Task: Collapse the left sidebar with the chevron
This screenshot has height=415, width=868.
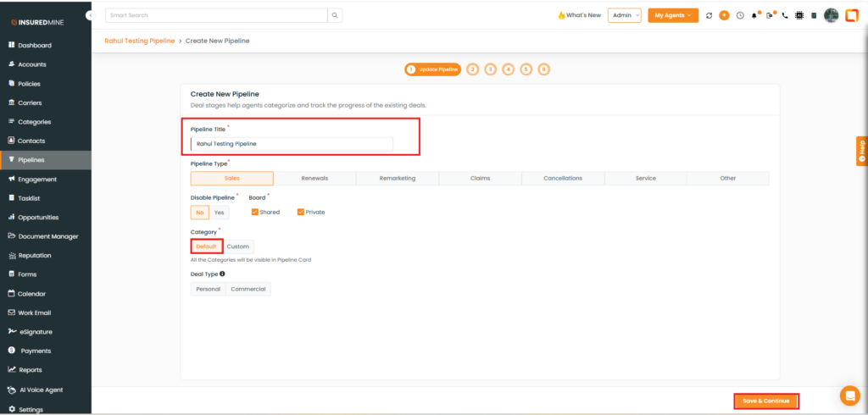Action: point(90,16)
